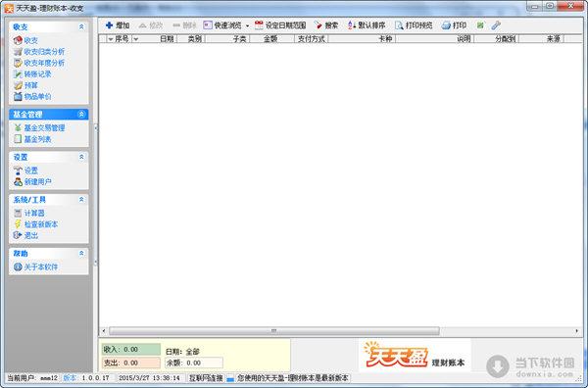Image resolution: width=588 pixels, height=388 pixels.
Task: Open 基金列表 fund list
Action: 32,139
